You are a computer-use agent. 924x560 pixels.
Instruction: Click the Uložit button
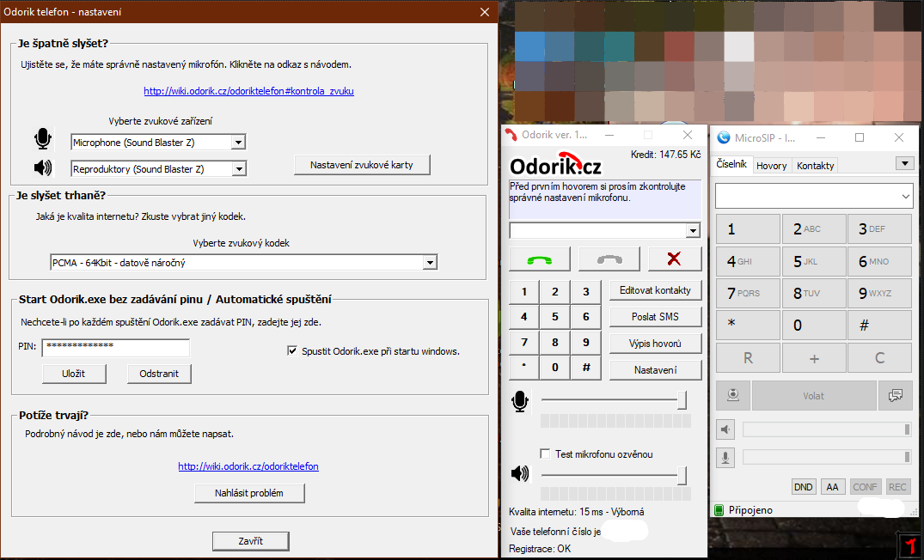point(74,374)
